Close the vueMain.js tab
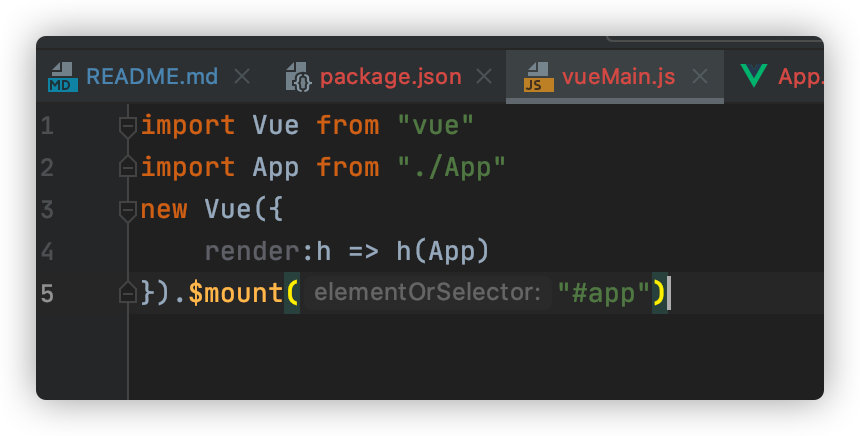 pyautogui.click(x=700, y=77)
